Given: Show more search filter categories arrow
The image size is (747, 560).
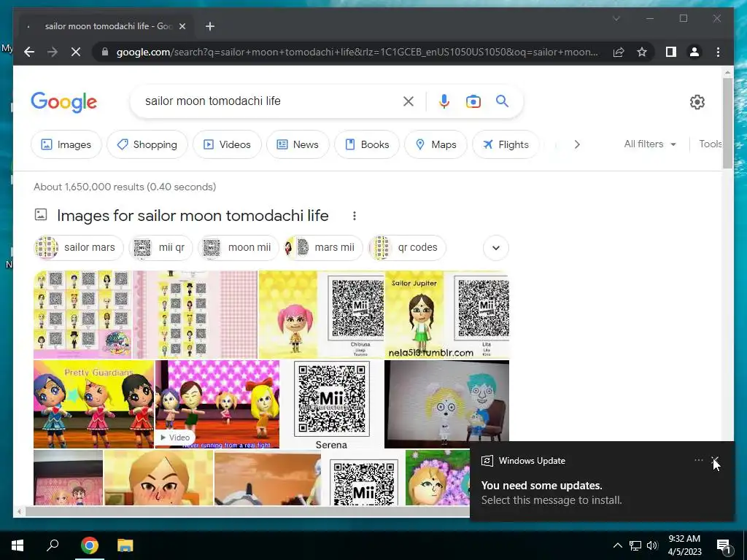Looking at the screenshot, I should coord(577,144).
